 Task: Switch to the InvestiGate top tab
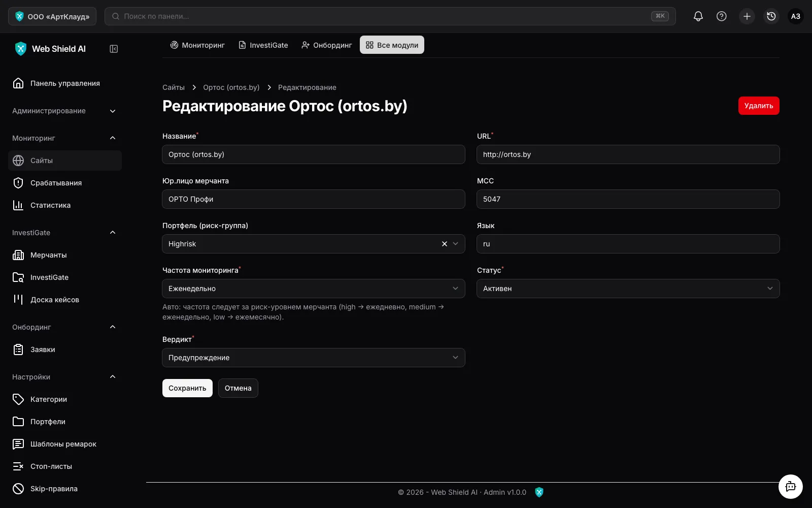263,45
